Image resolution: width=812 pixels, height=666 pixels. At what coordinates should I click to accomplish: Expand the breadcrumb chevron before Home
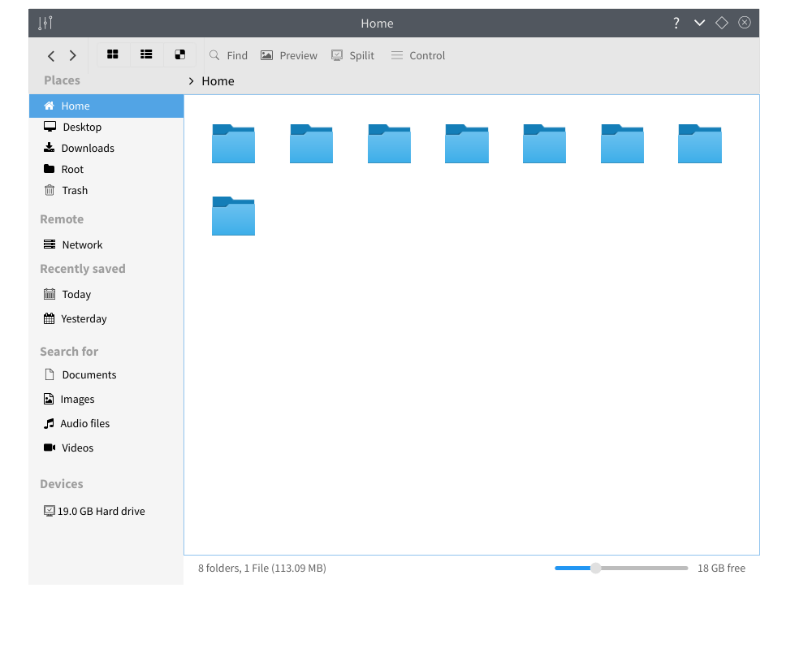190,81
